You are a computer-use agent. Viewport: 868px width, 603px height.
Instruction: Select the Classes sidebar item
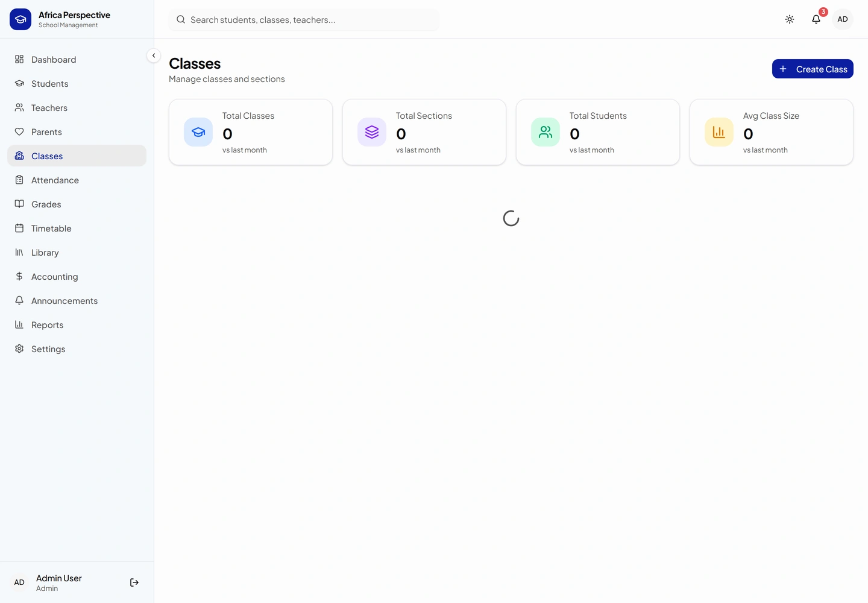pyautogui.click(x=77, y=156)
